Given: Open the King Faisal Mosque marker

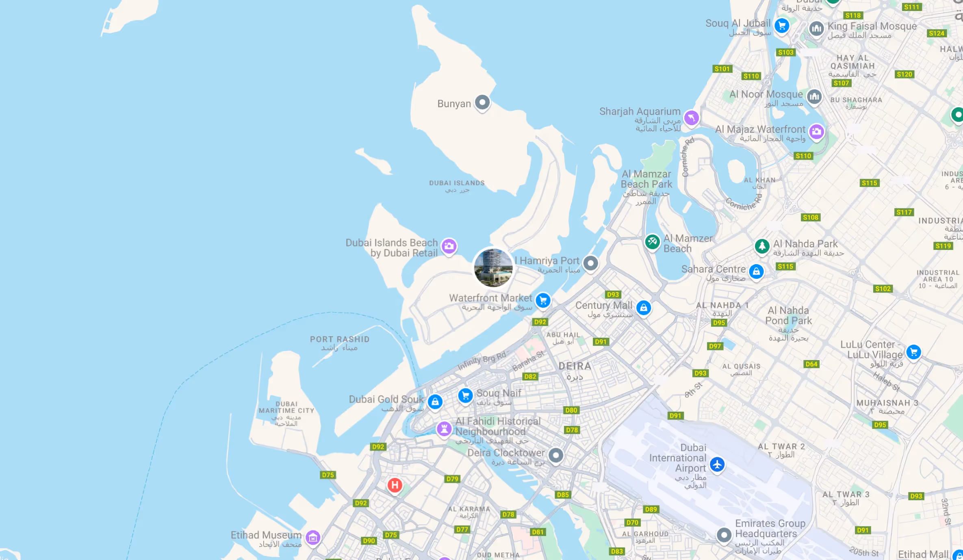Looking at the screenshot, I should [x=816, y=28].
